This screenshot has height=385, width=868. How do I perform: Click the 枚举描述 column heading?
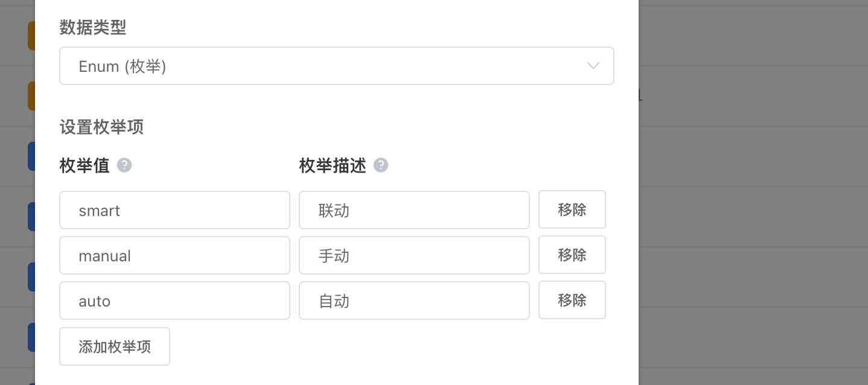pos(333,165)
